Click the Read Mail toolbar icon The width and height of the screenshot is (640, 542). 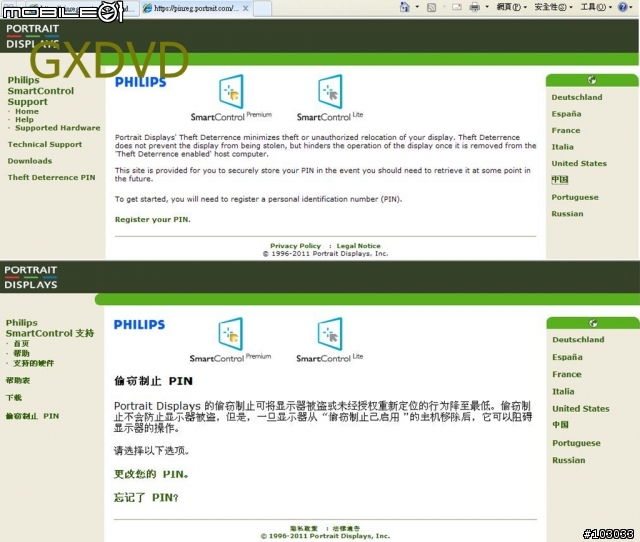457,7
